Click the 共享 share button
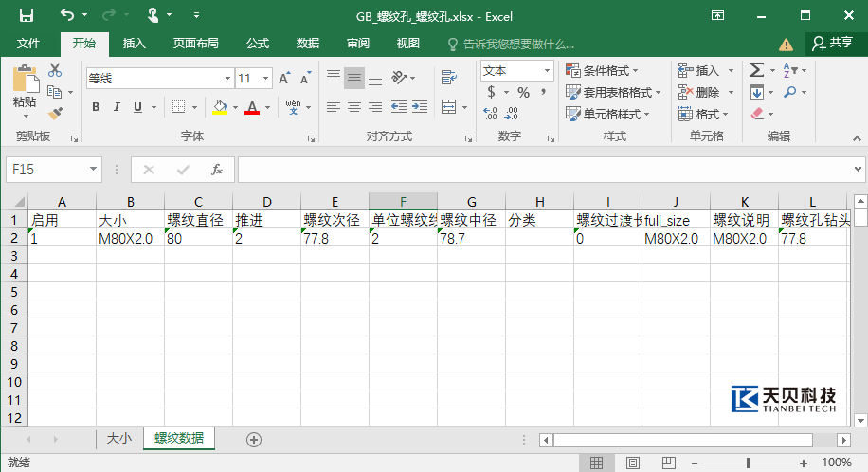Image resolution: width=868 pixels, height=472 pixels. tap(833, 44)
